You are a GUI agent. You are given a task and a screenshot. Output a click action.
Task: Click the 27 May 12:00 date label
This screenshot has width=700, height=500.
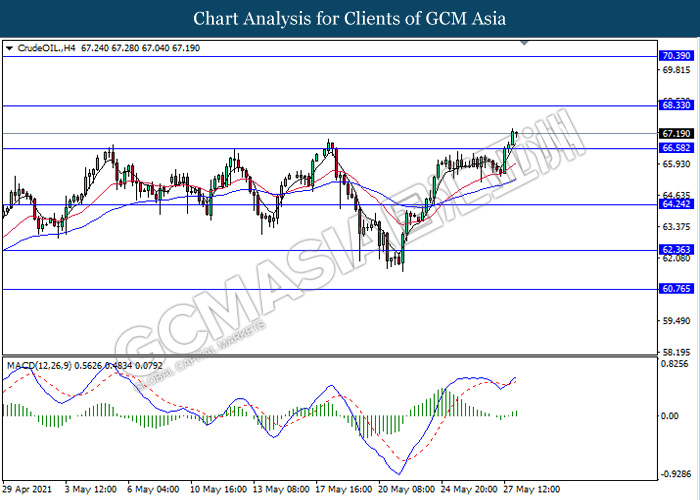point(532,490)
